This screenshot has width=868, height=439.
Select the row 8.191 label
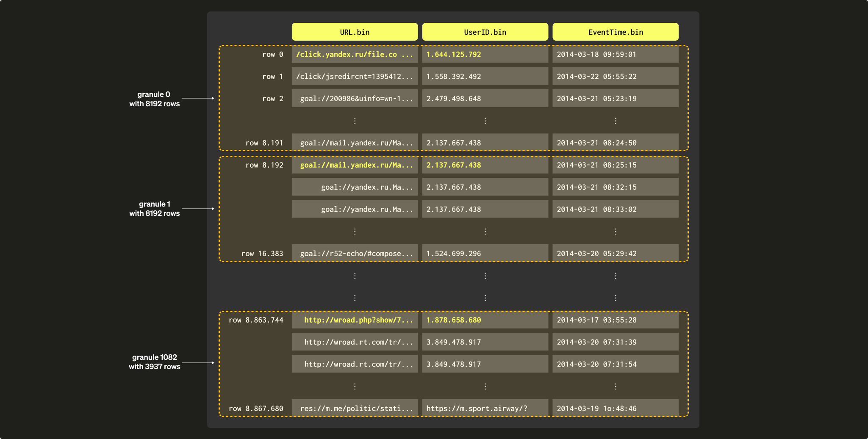[x=264, y=143]
